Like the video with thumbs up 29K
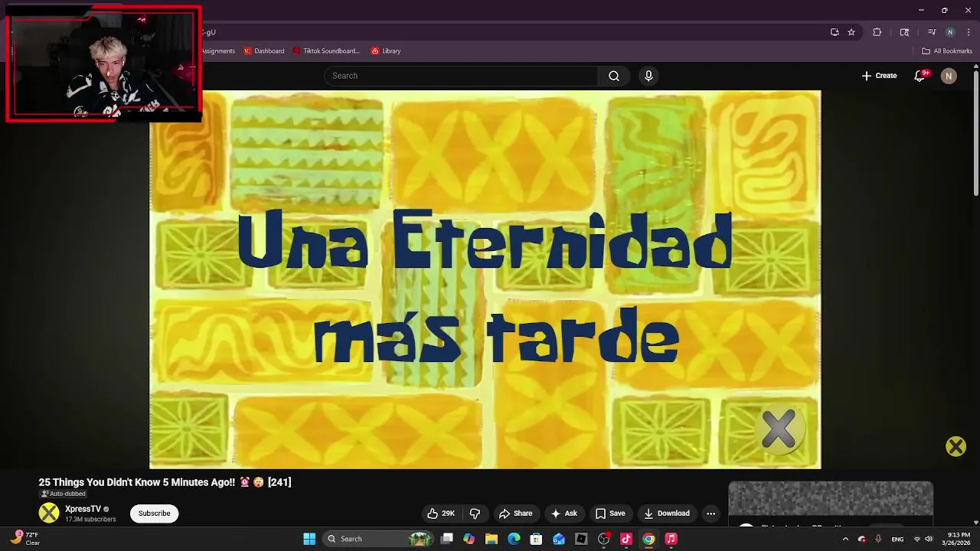Viewport: 980px width, 551px height. tap(440, 514)
